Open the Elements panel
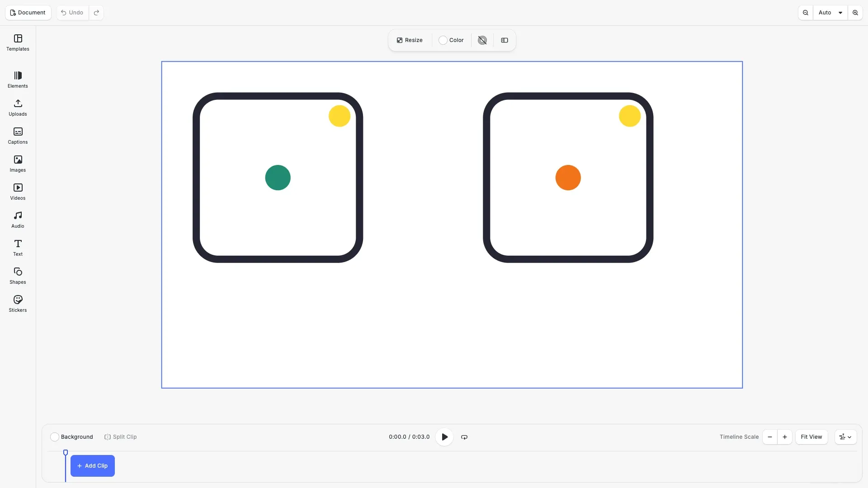868x488 pixels. point(18,80)
